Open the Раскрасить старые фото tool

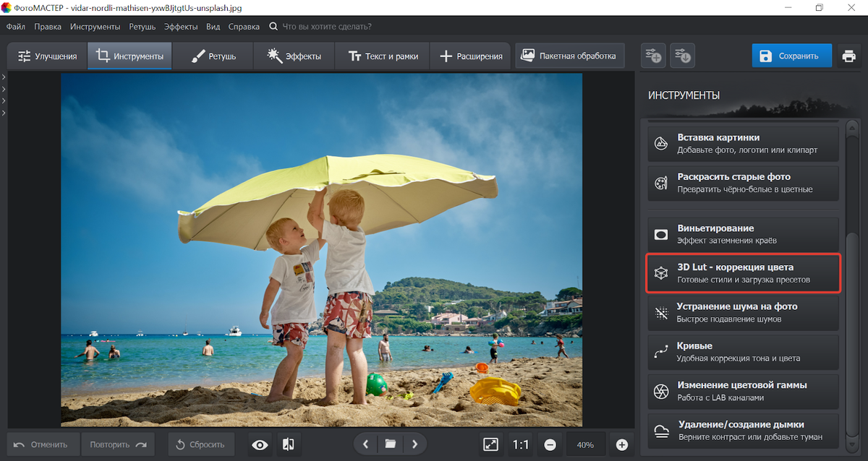point(743,183)
